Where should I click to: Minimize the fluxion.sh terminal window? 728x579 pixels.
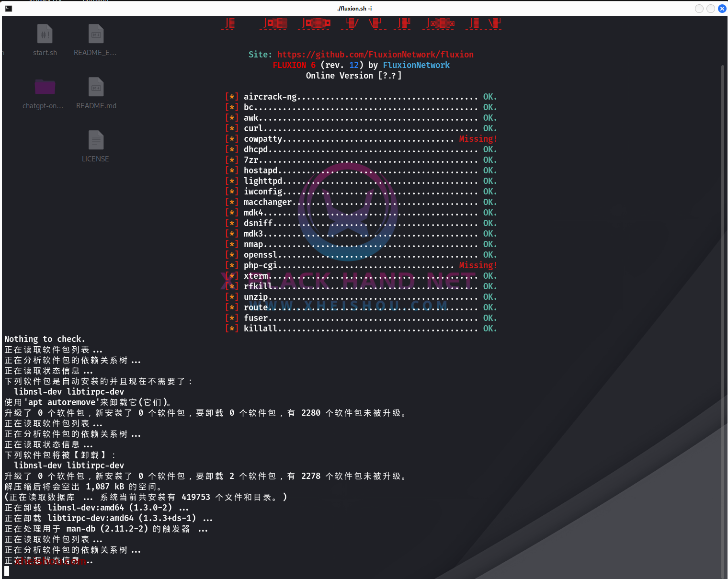[x=699, y=9]
